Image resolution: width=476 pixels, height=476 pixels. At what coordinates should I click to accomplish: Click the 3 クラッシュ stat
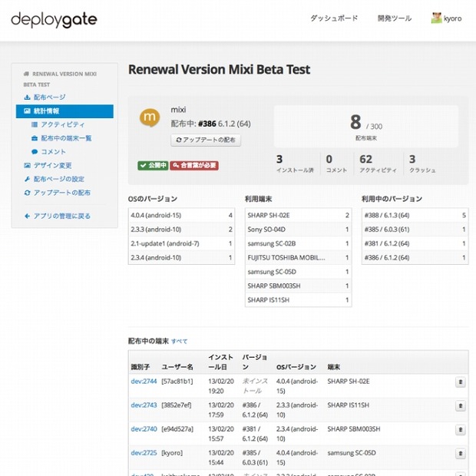coord(422,164)
